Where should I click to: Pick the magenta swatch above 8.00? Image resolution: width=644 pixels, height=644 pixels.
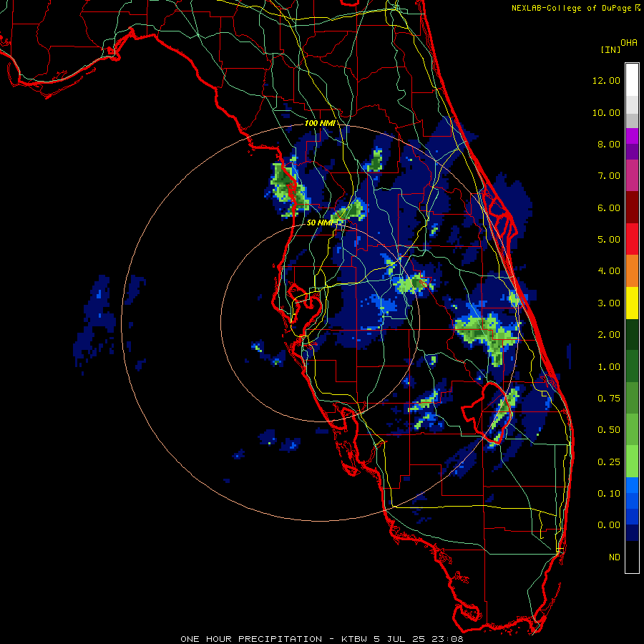click(632, 136)
